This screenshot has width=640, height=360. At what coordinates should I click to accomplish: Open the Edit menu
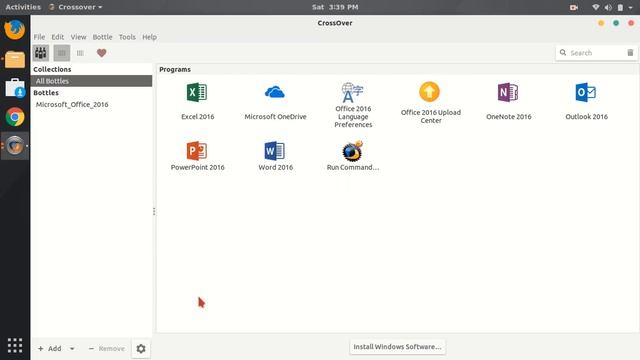(x=58, y=37)
